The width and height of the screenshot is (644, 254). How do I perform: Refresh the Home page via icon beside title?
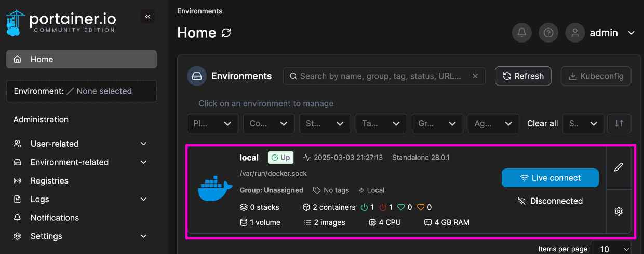[226, 33]
